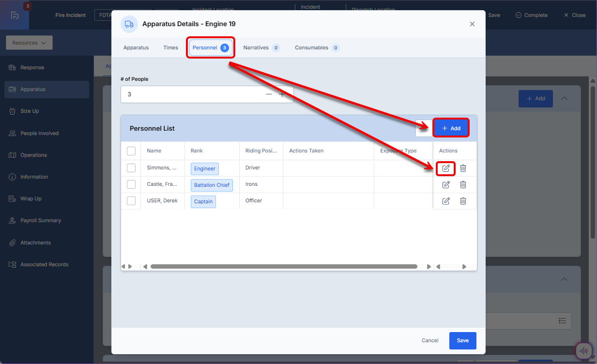Click the personnel table horizontal scrollbar
The image size is (597, 364).
point(284,267)
